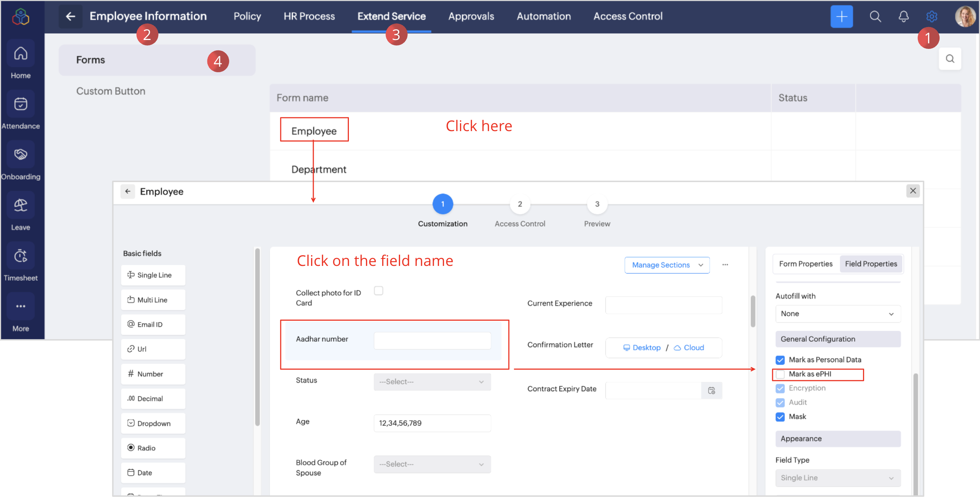Pick the Decimal basic field

[x=153, y=399]
